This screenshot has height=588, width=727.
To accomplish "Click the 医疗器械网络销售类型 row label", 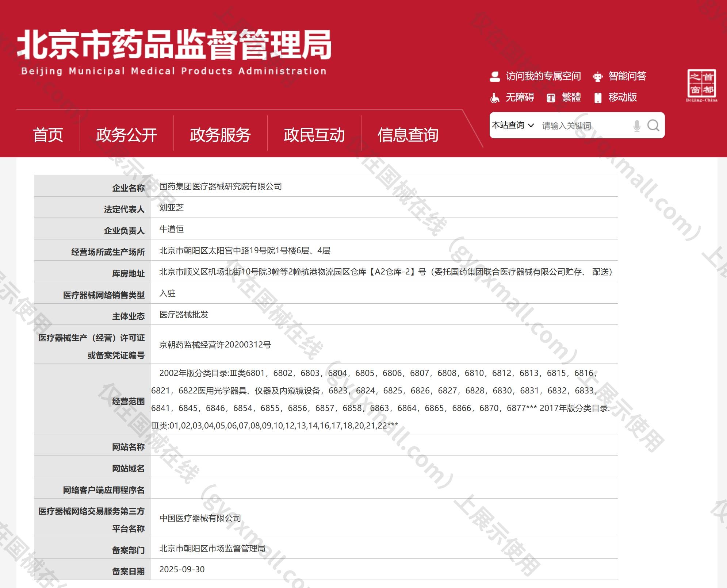I will [x=104, y=295].
